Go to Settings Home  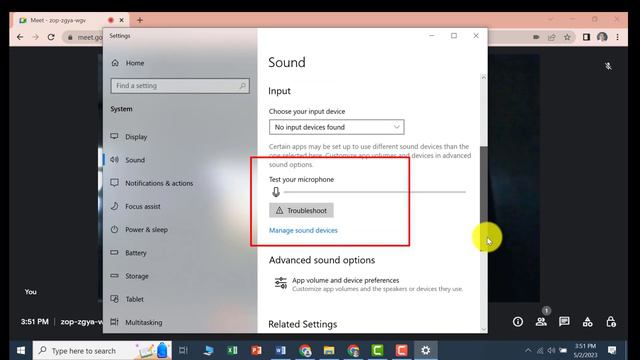[x=128, y=63]
